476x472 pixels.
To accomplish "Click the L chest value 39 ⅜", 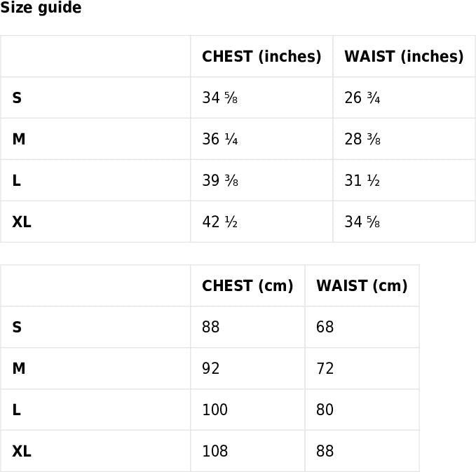I will tap(220, 180).
